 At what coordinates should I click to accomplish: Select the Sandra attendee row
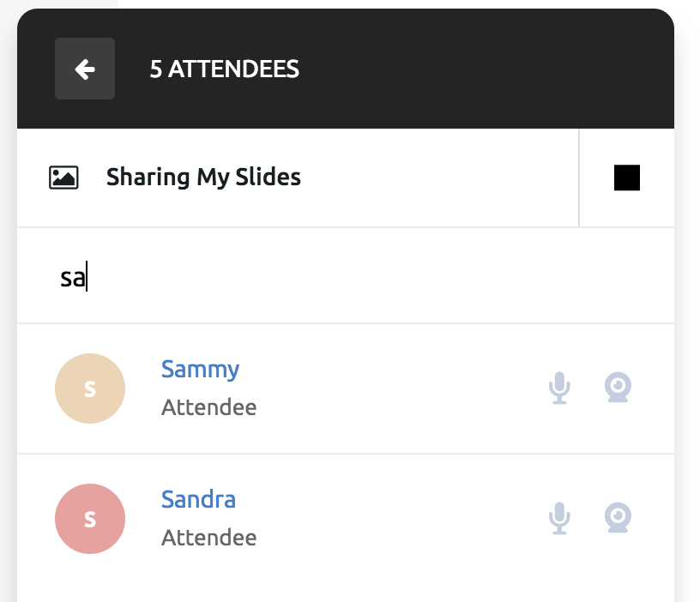346,519
